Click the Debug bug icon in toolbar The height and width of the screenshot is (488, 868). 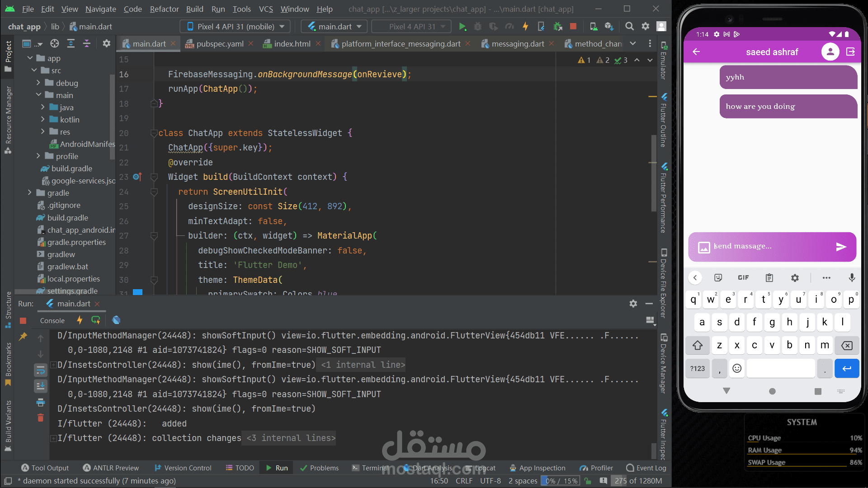point(478,27)
